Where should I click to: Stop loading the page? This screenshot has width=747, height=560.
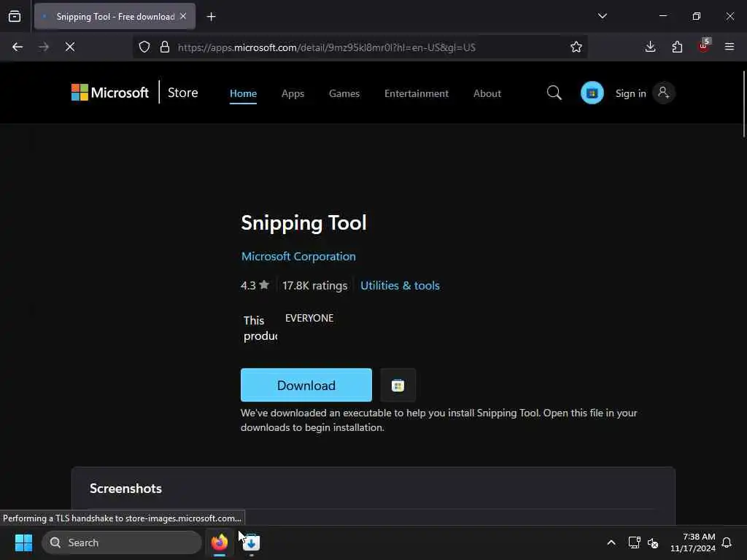(70, 47)
